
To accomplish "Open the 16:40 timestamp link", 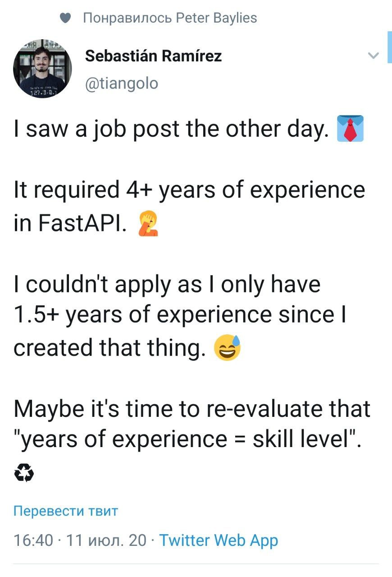I will click(x=33, y=540).
